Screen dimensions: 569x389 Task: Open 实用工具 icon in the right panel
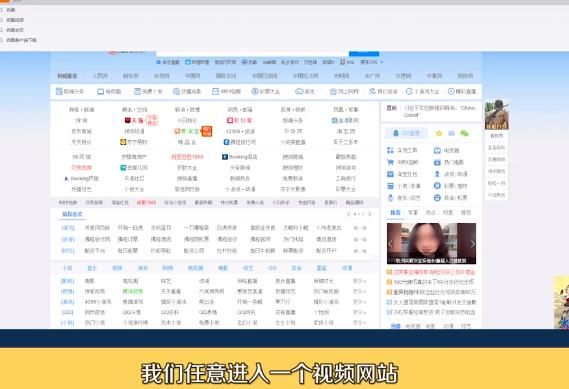pos(402,150)
